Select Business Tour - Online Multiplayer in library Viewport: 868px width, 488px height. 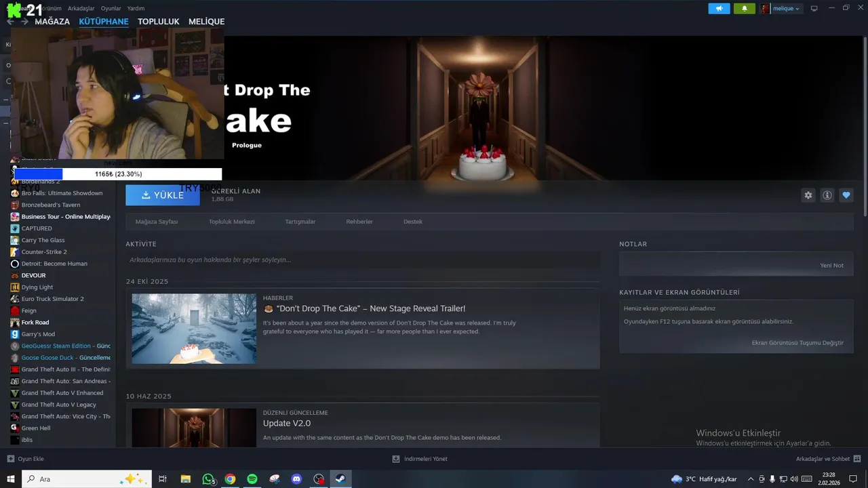click(x=66, y=217)
